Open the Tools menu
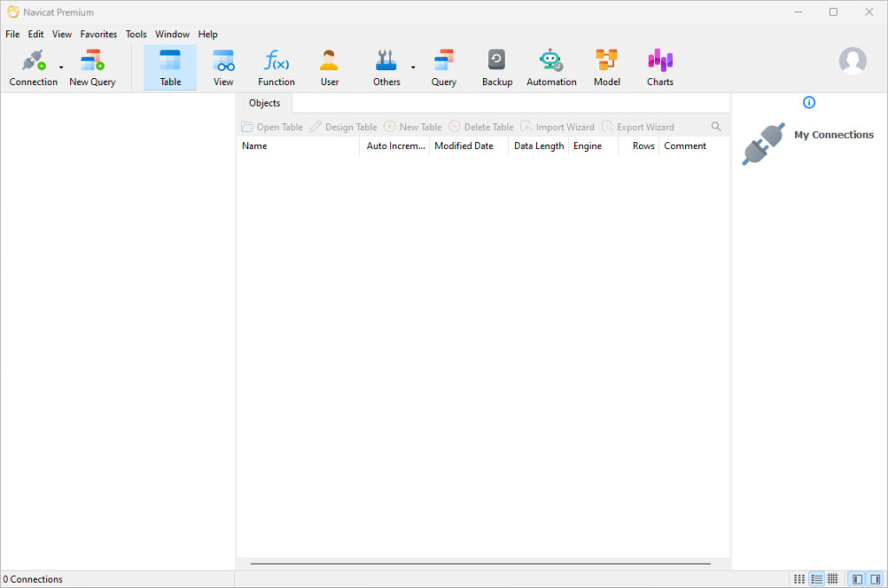888x588 pixels. (136, 34)
